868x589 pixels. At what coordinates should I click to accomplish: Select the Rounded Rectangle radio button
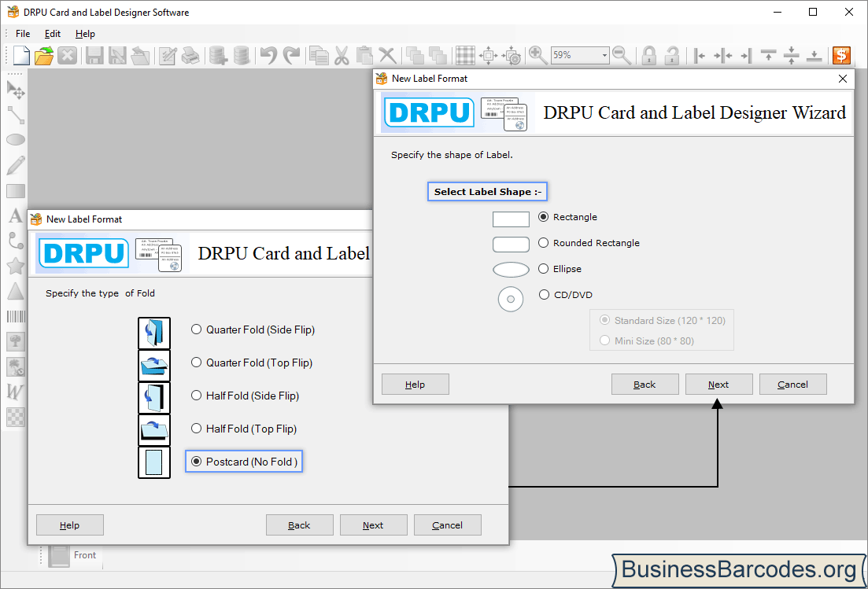coord(544,243)
